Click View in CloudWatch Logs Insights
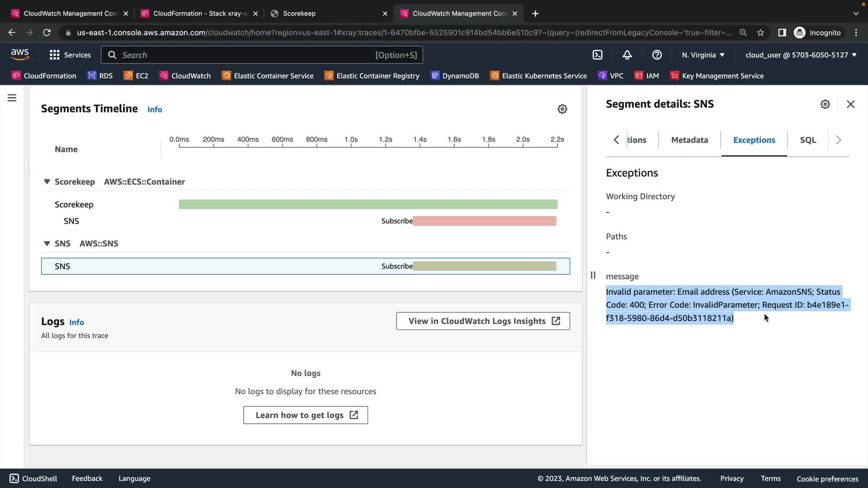868x488 pixels. 483,321
